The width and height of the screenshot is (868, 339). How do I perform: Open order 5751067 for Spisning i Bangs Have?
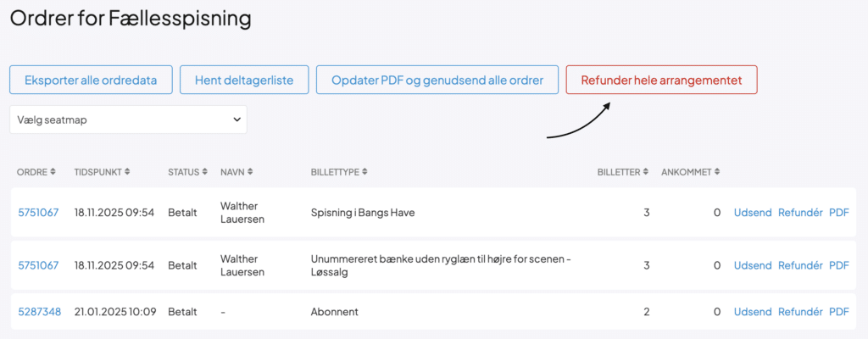[x=38, y=213]
